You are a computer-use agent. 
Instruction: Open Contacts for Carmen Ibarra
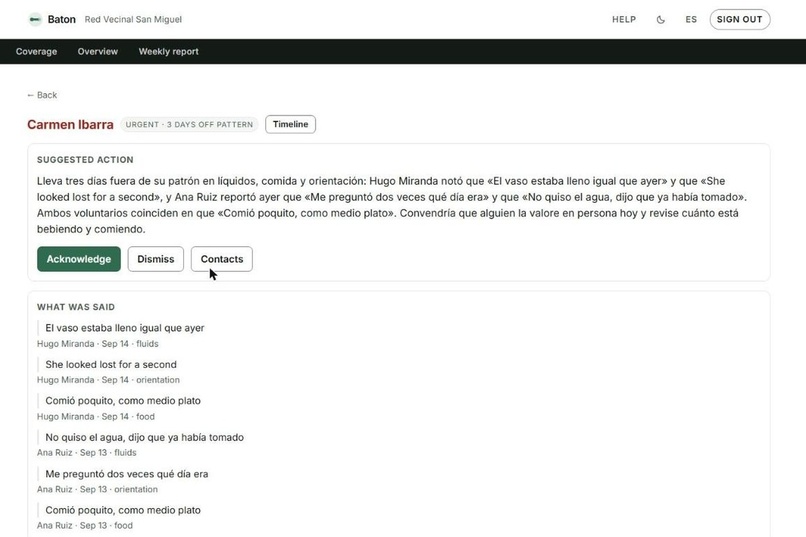(222, 259)
